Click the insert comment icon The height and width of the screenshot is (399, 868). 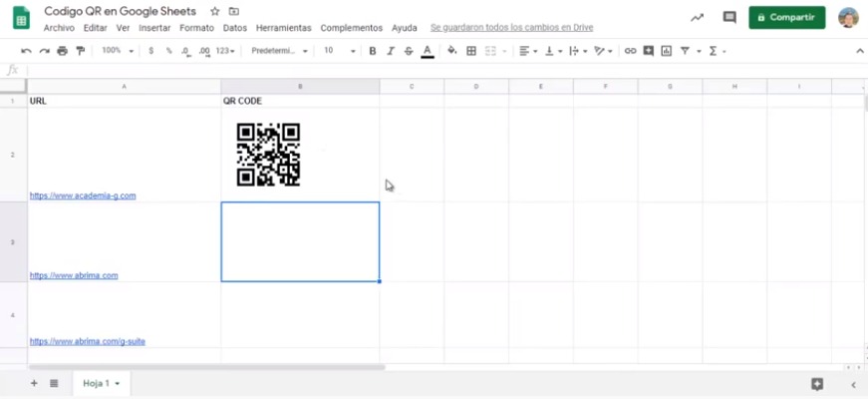click(648, 51)
